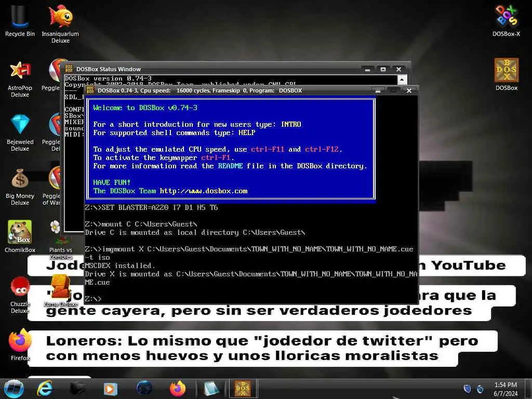Click the http://www.dosbox.com text
The image size is (532, 399).
pyautogui.click(x=204, y=191)
